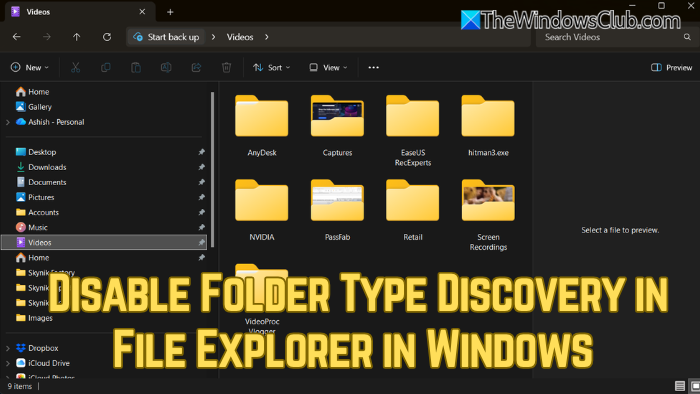Click the Delete trash can icon

click(x=226, y=67)
